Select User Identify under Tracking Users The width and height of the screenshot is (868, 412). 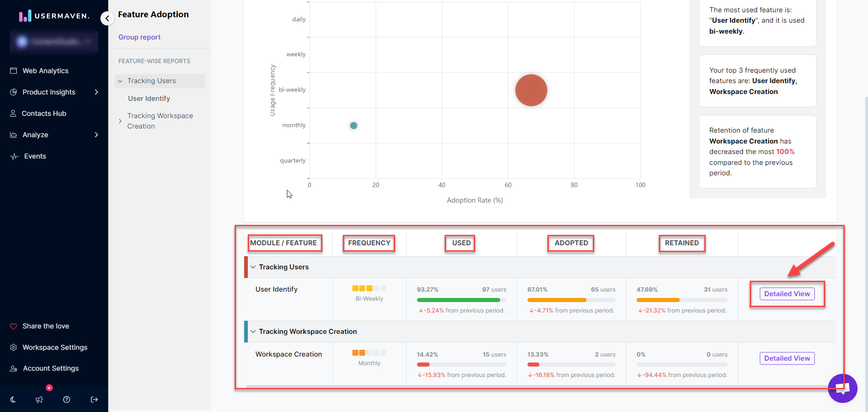click(x=149, y=98)
